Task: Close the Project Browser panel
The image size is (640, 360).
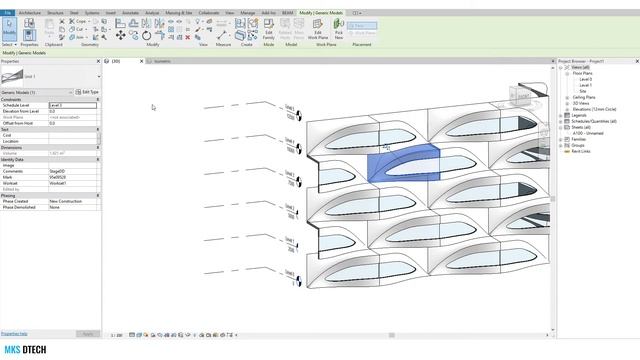Action: (637, 61)
